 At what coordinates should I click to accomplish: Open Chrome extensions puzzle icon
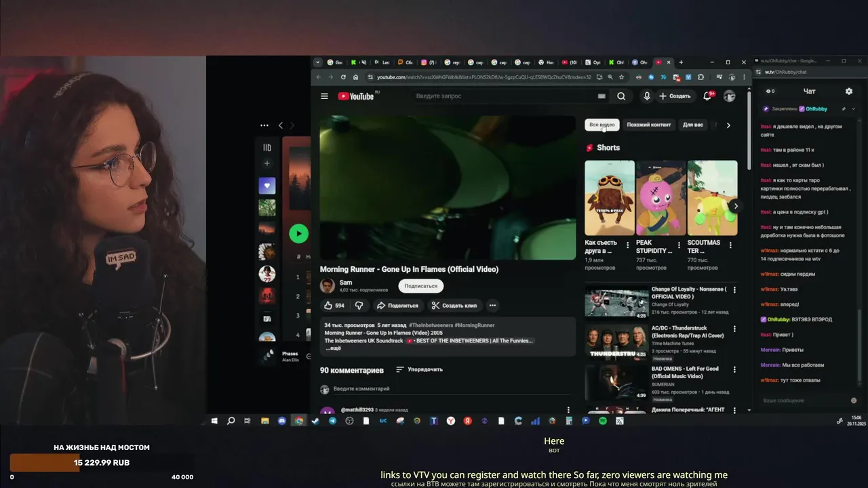click(x=701, y=77)
